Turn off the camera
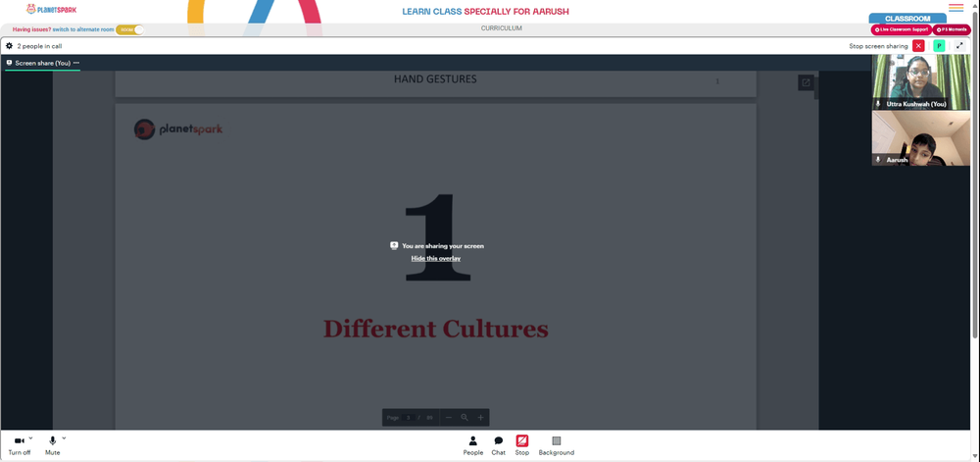This screenshot has width=980, height=462. tap(19, 444)
